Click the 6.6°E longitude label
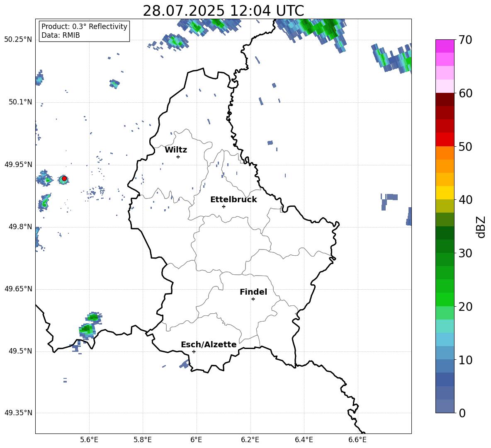491x448 pixels. tap(357, 440)
